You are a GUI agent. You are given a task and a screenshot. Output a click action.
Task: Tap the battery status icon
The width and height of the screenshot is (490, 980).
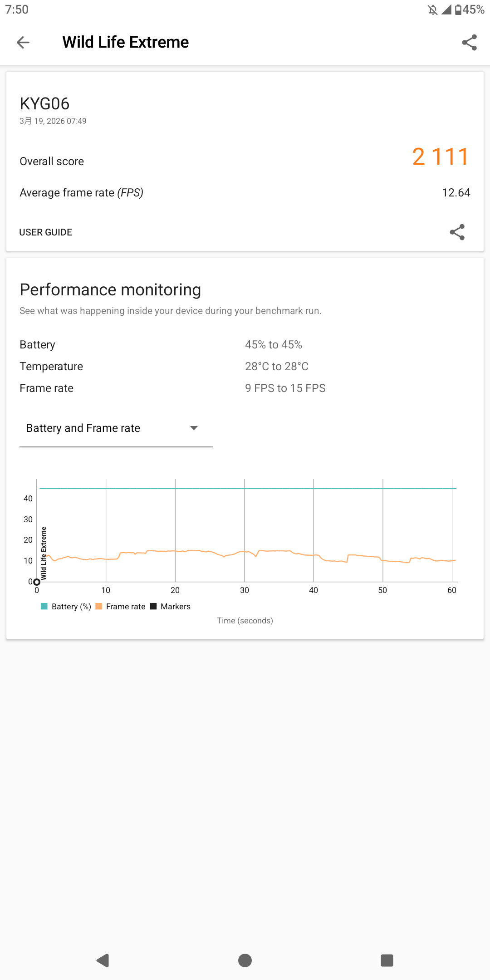click(x=458, y=10)
